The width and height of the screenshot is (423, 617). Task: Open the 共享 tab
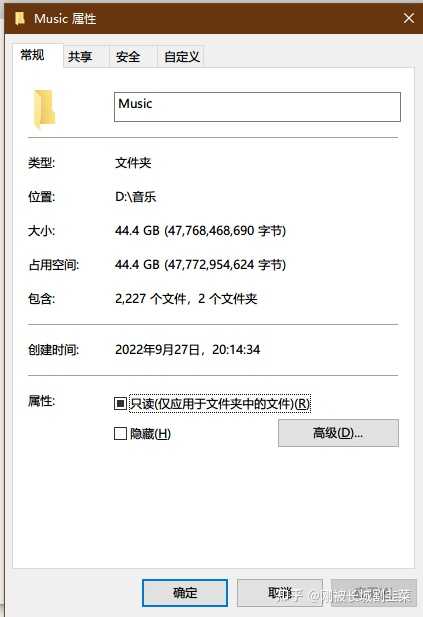pos(80,57)
